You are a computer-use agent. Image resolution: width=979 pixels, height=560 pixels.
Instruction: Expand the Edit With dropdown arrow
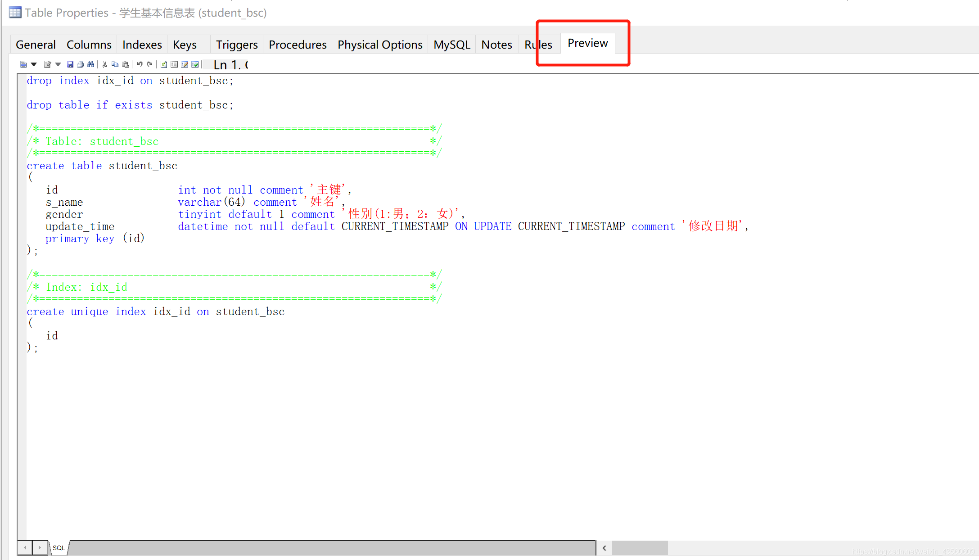(x=58, y=64)
